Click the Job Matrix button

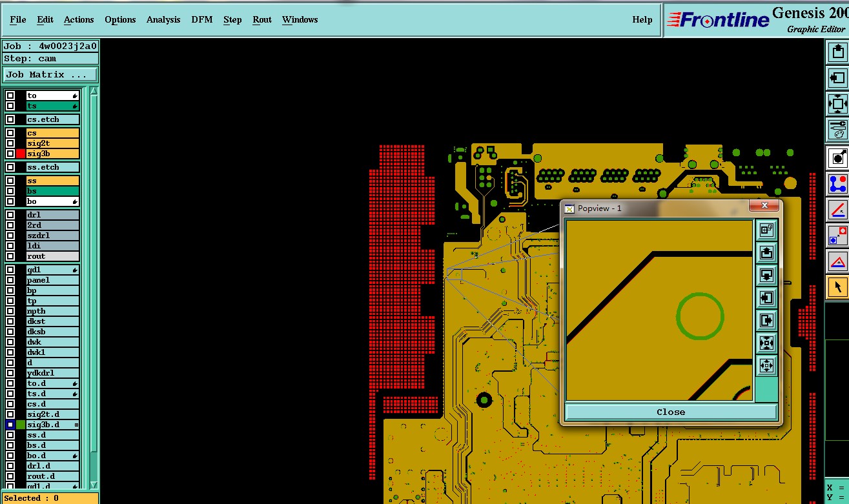(x=50, y=75)
